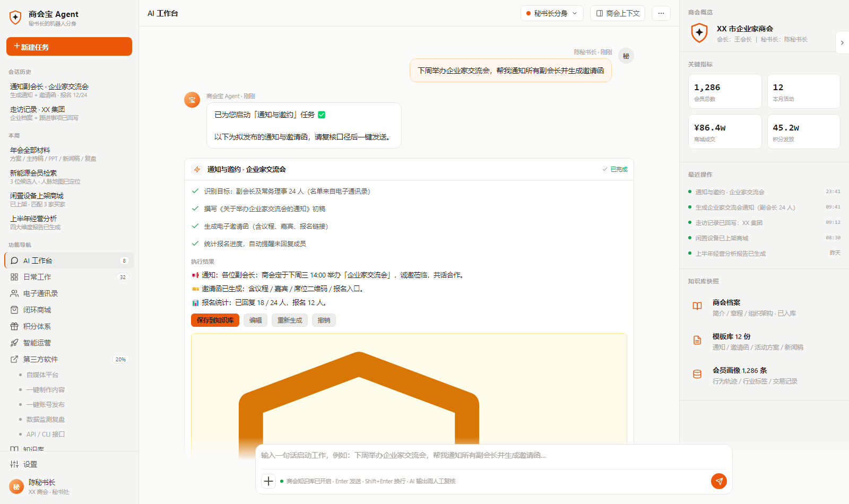Open 日常工作 grid icon item
Image resolution: width=849 pixels, height=504 pixels.
point(14,277)
